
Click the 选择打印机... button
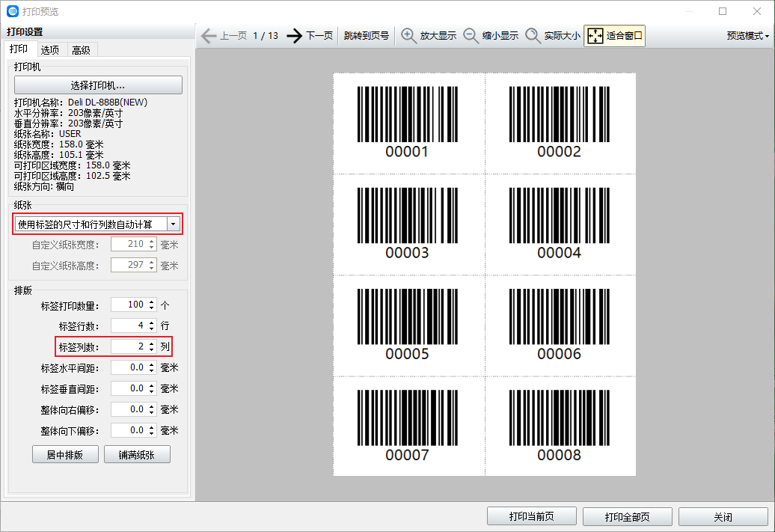click(98, 85)
